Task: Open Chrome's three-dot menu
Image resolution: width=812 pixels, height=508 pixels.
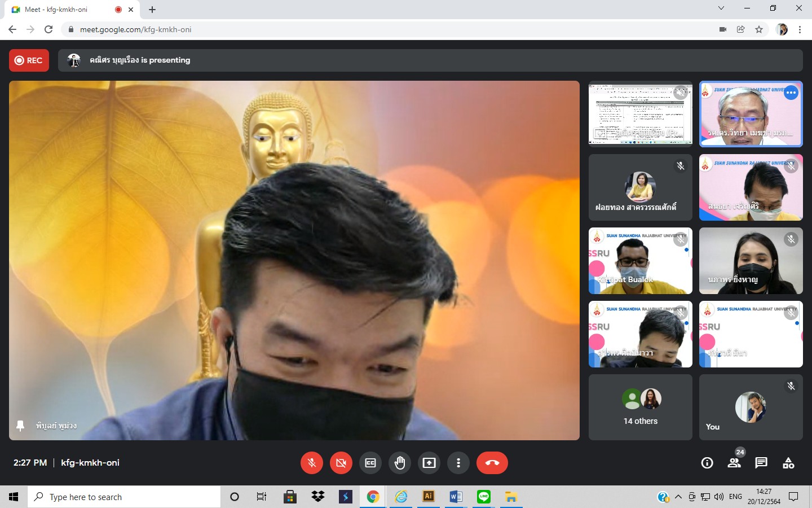Action: click(x=800, y=29)
